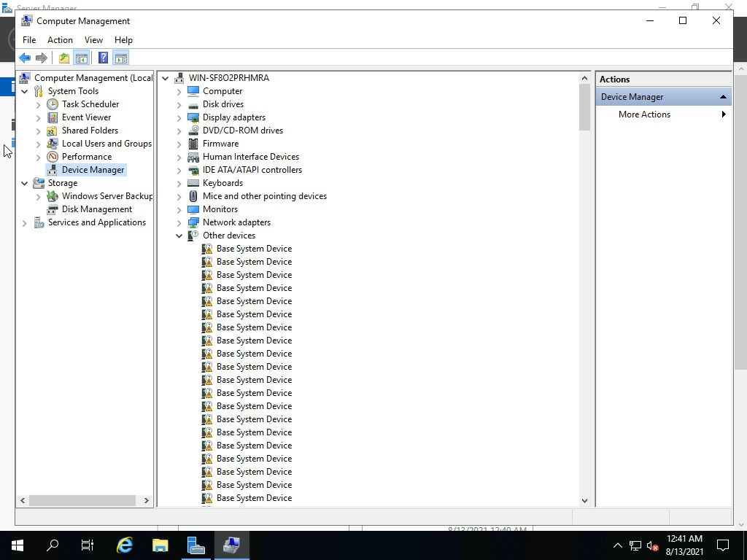Open File Explorer from the taskbar

[x=160, y=545]
